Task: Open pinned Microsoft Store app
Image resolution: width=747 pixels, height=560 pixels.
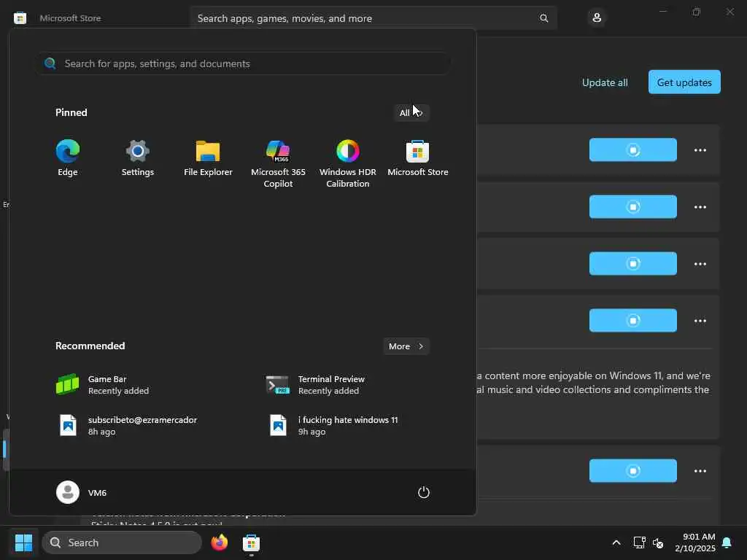Action: (x=418, y=158)
